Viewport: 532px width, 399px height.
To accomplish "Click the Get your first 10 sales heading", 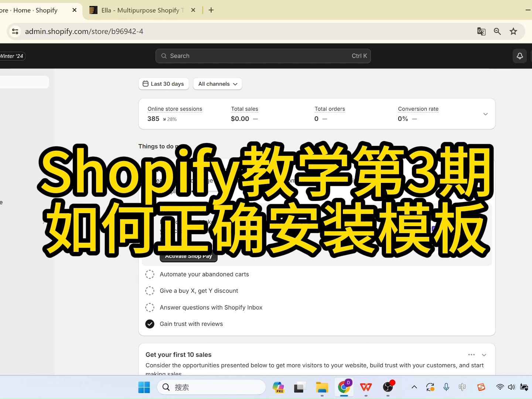I will click(178, 355).
